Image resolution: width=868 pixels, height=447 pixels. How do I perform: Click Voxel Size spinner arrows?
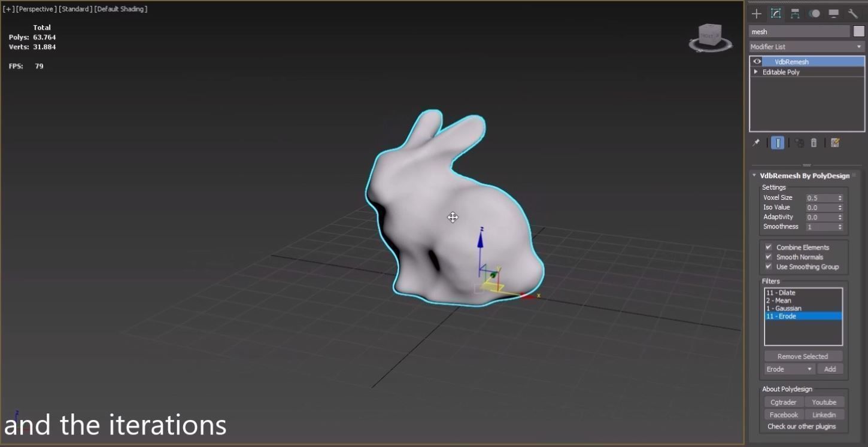pyautogui.click(x=840, y=198)
